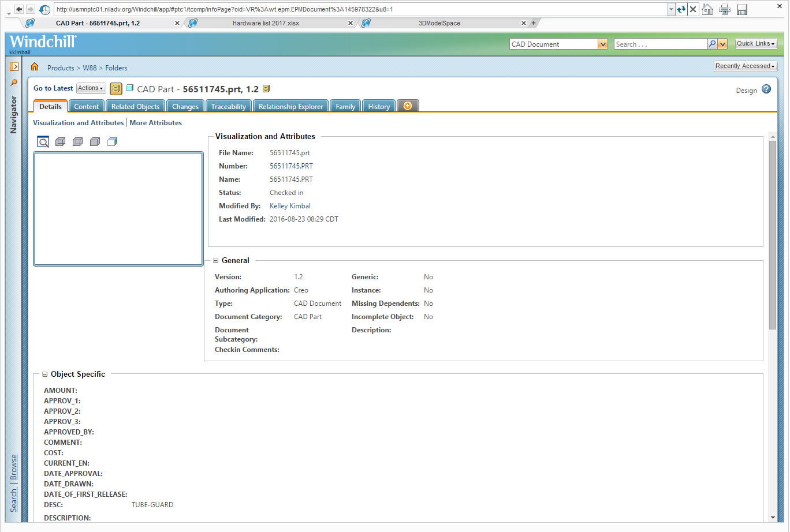Open the browser history clock icon
The height and width of the screenshot is (532, 790).
tap(44, 9)
